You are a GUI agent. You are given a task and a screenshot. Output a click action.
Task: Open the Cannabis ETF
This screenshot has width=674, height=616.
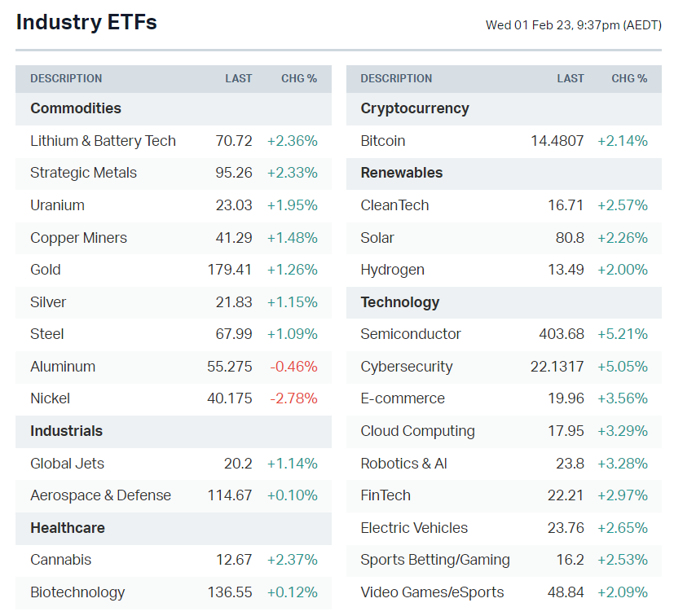click(60, 560)
